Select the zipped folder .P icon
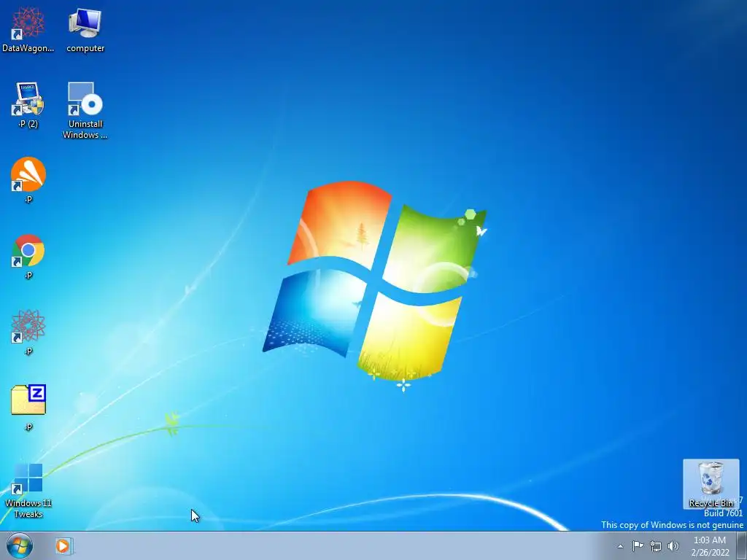Viewport: 747px width, 560px height. 28,408
